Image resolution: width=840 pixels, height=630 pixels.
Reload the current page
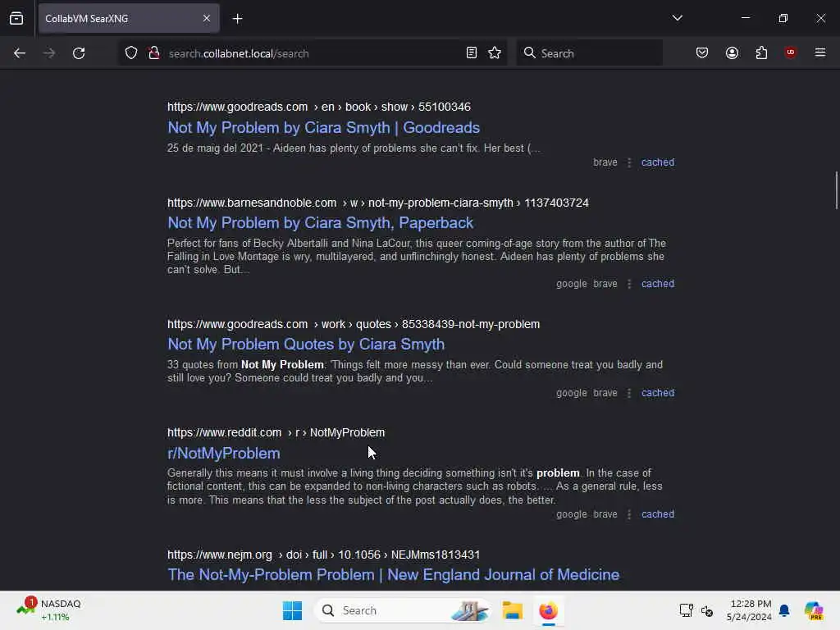[79, 53]
